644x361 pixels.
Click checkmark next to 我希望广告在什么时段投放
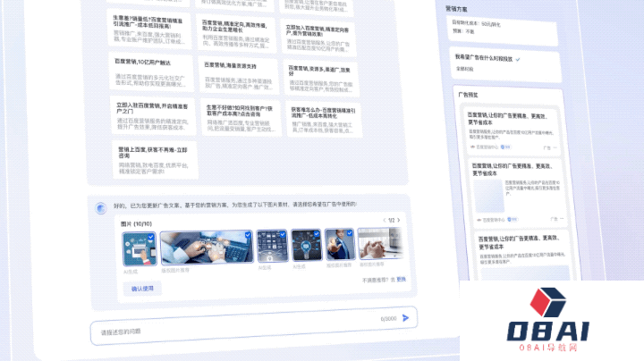(518, 60)
